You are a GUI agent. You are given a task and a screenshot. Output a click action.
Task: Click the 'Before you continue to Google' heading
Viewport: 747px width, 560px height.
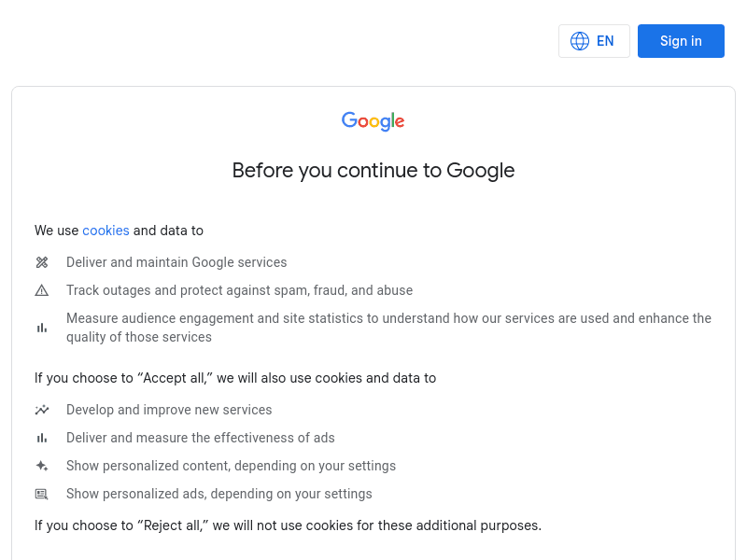tap(373, 170)
